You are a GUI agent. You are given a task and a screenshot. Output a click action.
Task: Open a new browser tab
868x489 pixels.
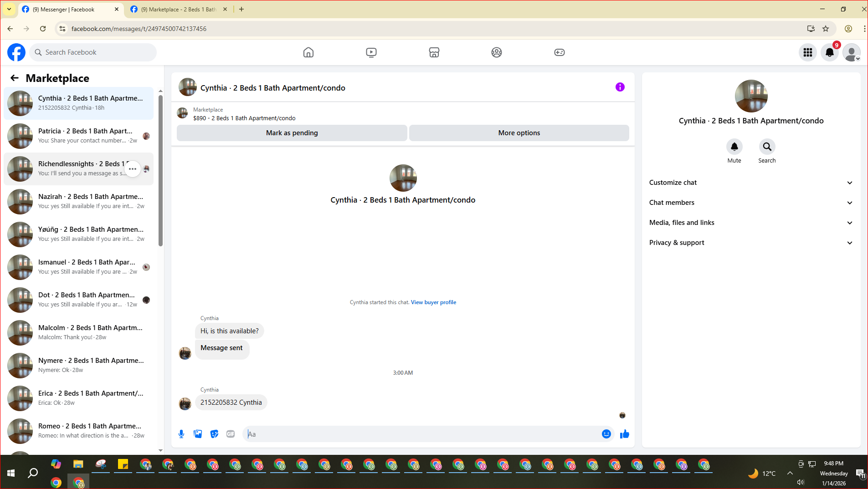coord(241,9)
